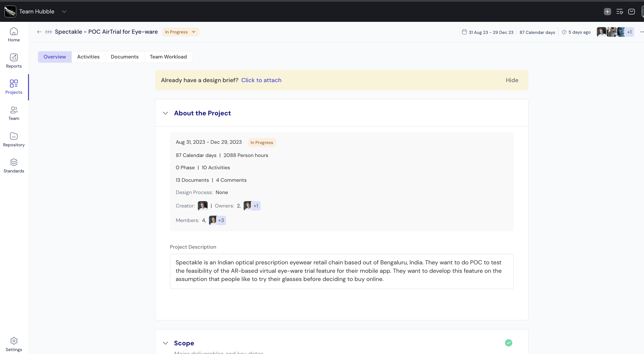Open the Home sidebar icon
Image resolution: width=644 pixels, height=354 pixels.
coord(14,34)
